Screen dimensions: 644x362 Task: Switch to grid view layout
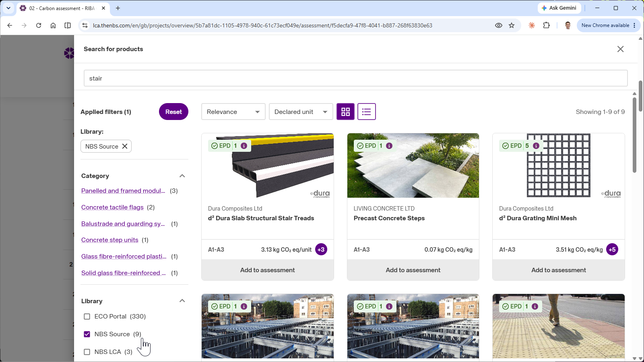point(345,112)
